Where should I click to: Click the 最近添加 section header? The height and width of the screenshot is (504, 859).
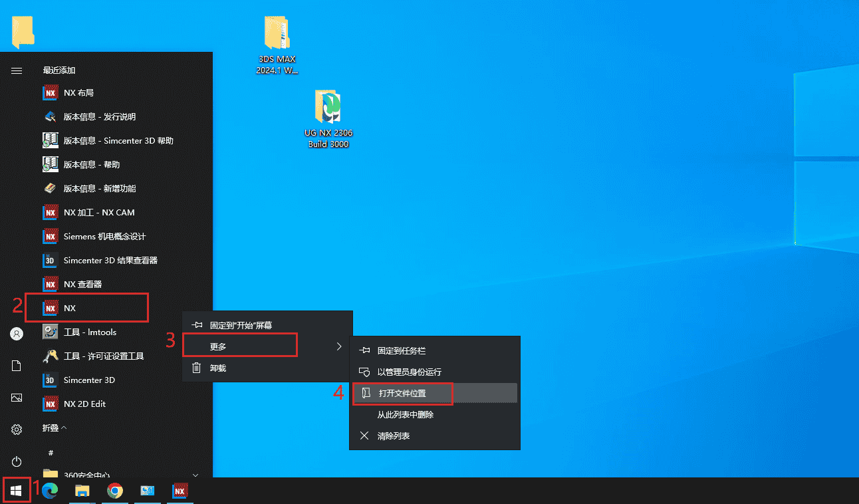[59, 70]
